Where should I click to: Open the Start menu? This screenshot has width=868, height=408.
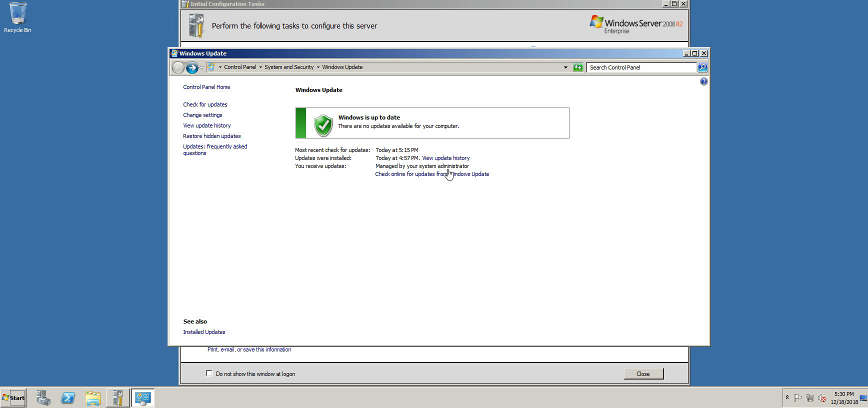click(13, 398)
